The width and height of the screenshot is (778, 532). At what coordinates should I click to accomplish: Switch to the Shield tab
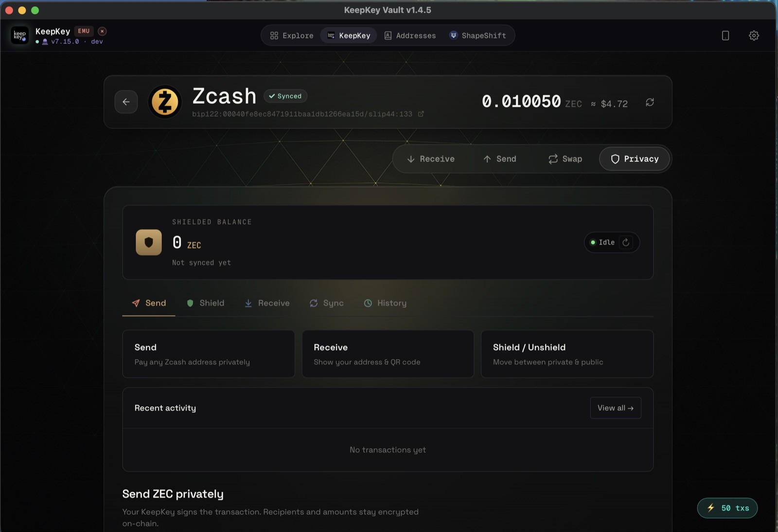point(206,303)
